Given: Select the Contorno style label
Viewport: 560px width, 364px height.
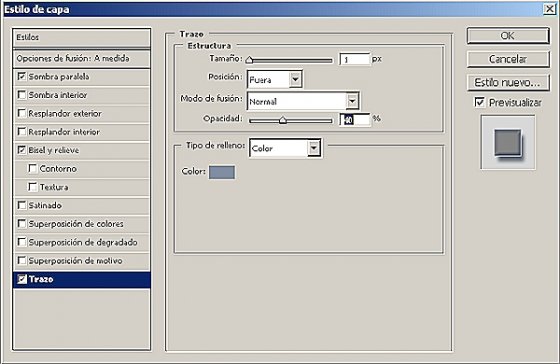Looking at the screenshot, I should (58, 169).
